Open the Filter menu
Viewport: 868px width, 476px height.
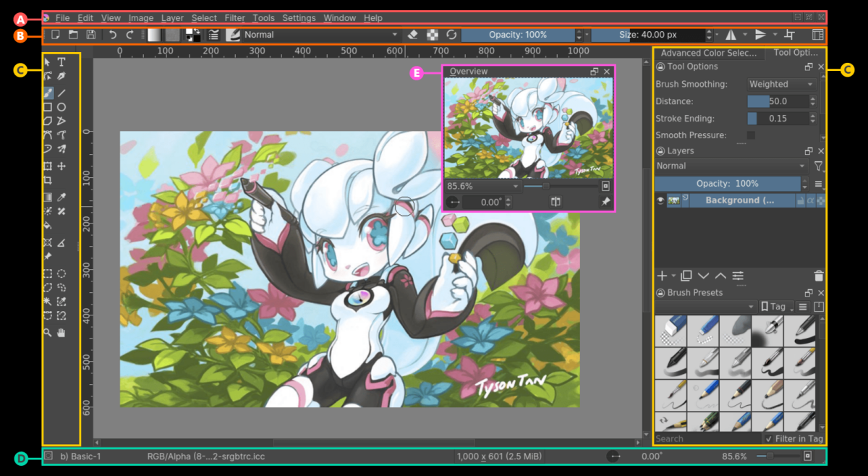[x=234, y=17]
